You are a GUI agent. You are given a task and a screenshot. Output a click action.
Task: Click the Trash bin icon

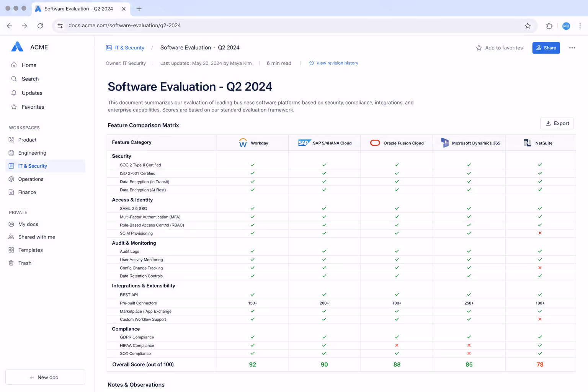[11, 263]
